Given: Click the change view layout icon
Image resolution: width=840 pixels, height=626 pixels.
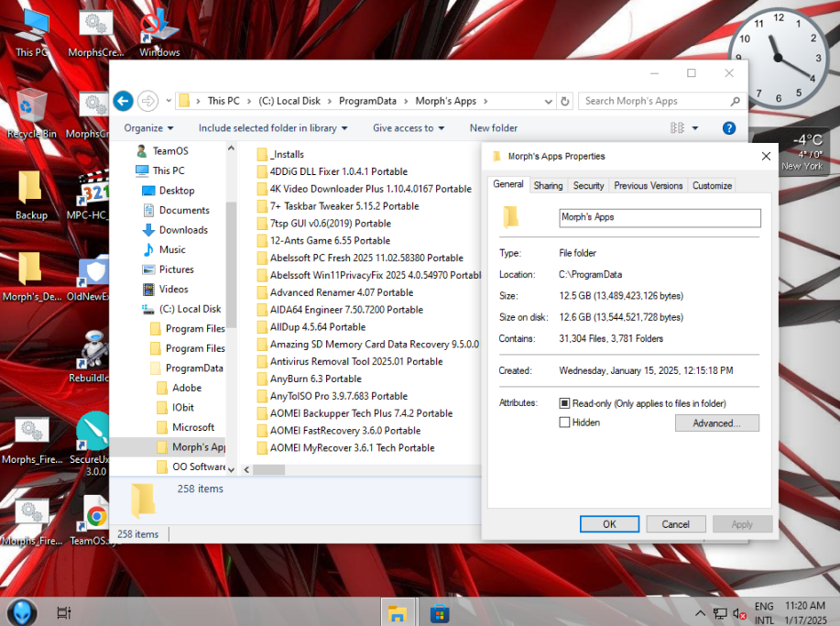Looking at the screenshot, I should [x=677, y=128].
